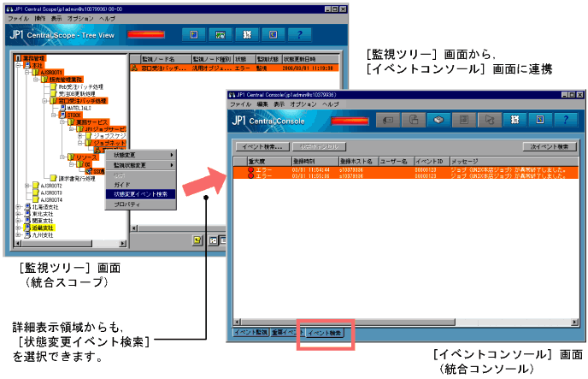
Task: Click right arrow of Central Console horizontal scrollbar
Action: click(575, 322)
